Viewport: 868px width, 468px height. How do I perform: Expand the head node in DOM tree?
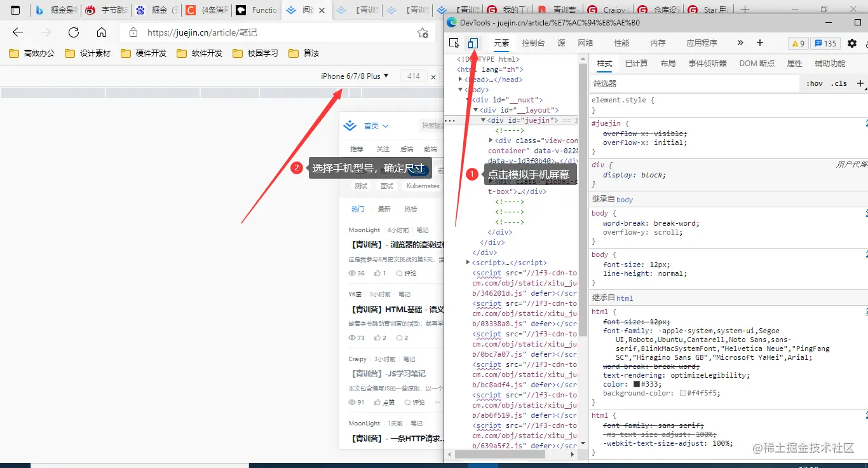[x=461, y=79]
